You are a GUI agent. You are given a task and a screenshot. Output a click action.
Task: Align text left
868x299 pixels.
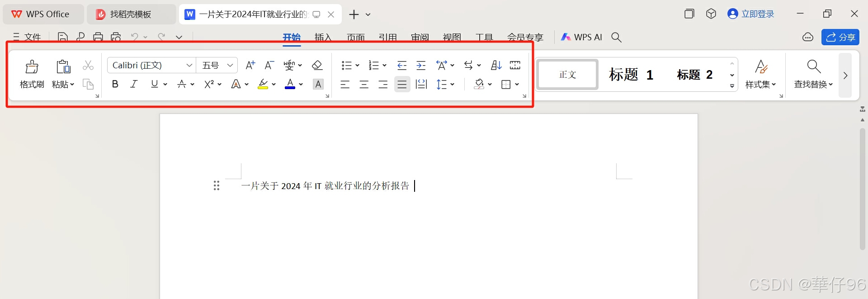[x=345, y=84]
